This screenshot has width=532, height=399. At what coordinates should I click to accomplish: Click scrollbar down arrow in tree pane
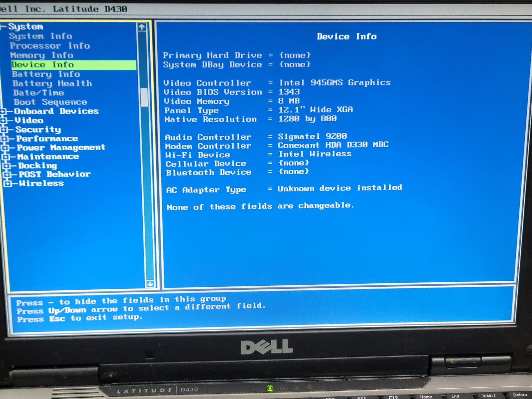point(150,284)
